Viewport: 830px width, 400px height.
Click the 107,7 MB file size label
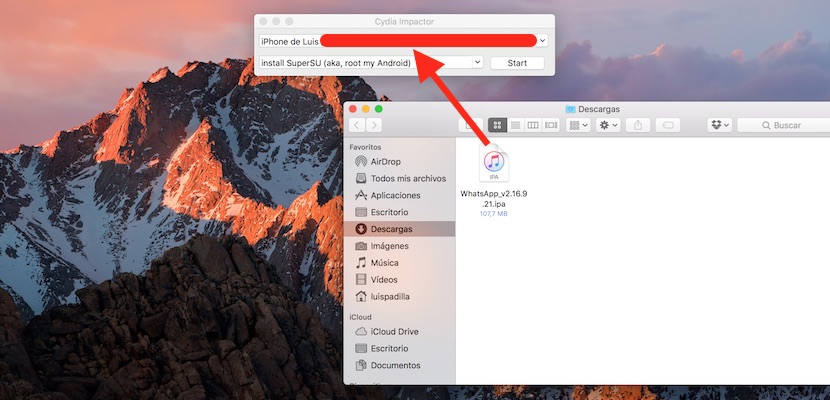tap(494, 214)
